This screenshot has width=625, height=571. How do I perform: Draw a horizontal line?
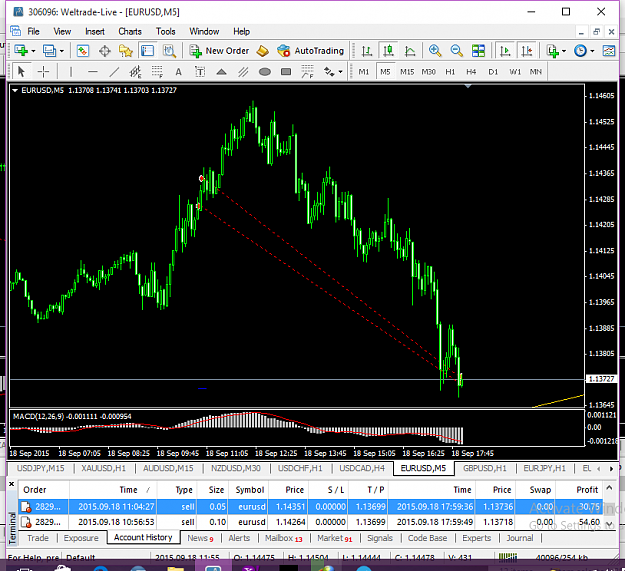tap(92, 72)
